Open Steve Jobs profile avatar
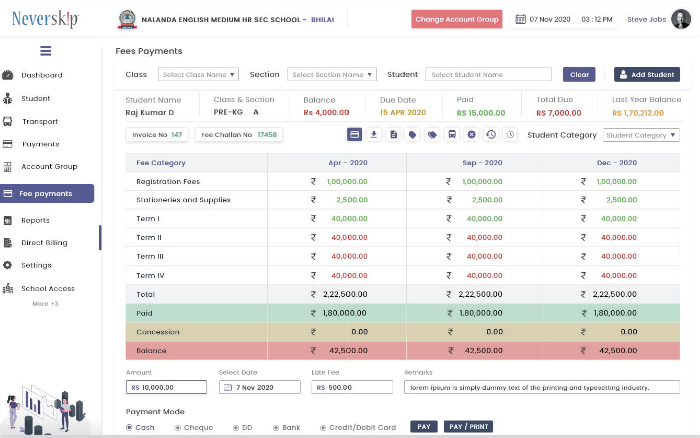The height and width of the screenshot is (438, 700). [681, 19]
